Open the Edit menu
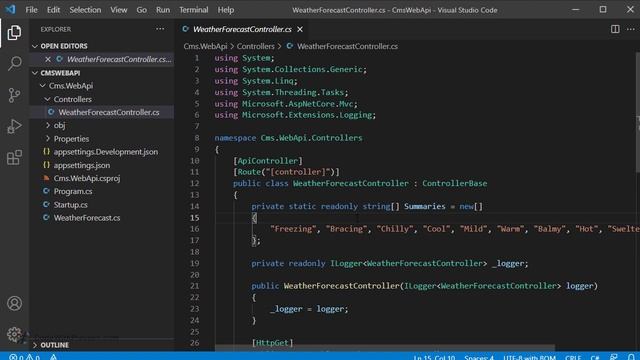This screenshot has height=360, width=640. tap(53, 10)
